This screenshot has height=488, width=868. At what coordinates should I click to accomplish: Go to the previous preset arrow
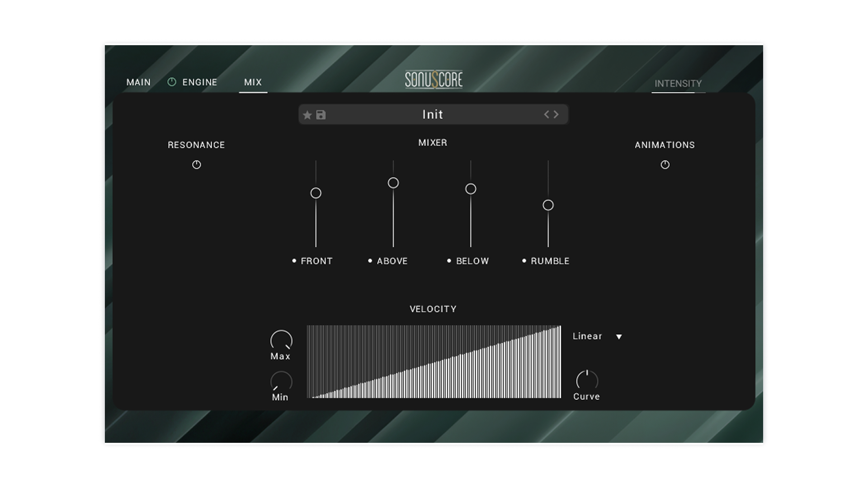pos(547,115)
